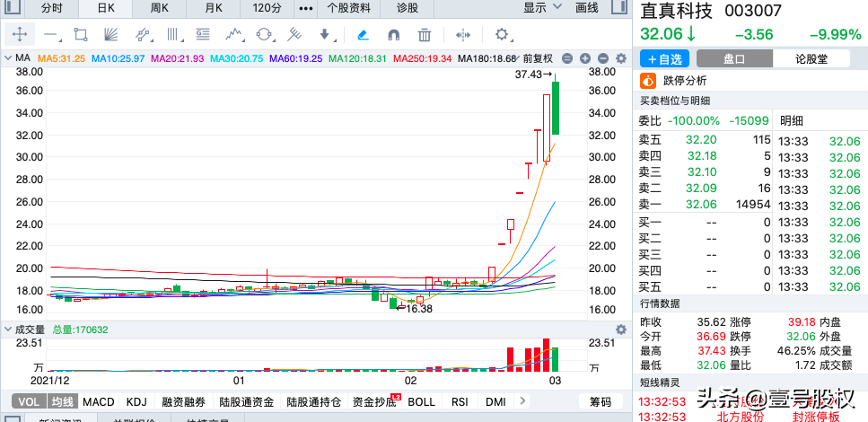The height and width of the screenshot is (422, 868).
Task: Open the 显示 display dropdown
Action: point(541,8)
